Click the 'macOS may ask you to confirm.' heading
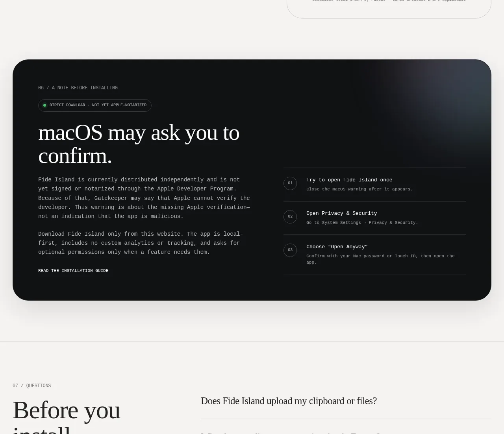Screen dimensions: 504x434 pos(139,144)
